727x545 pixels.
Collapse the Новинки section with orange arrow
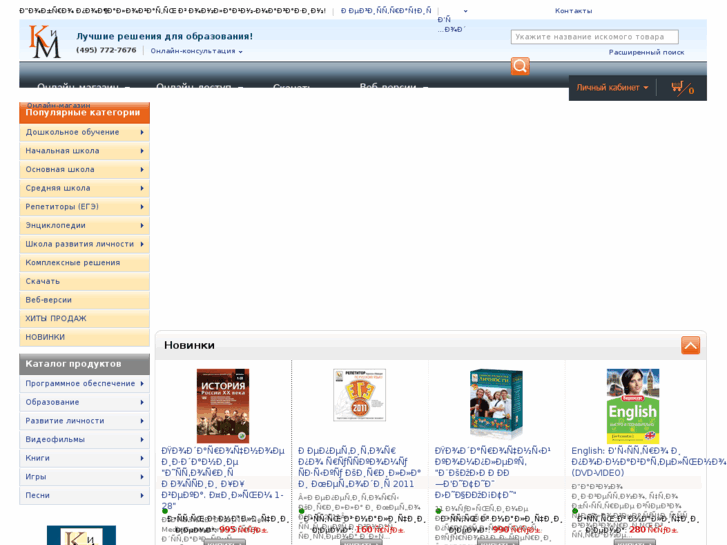(690, 345)
